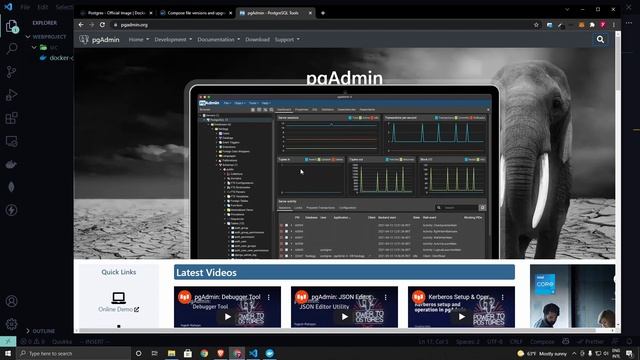
Task: Play the Kerberos Setup & Operation video
Action: pos(461,316)
